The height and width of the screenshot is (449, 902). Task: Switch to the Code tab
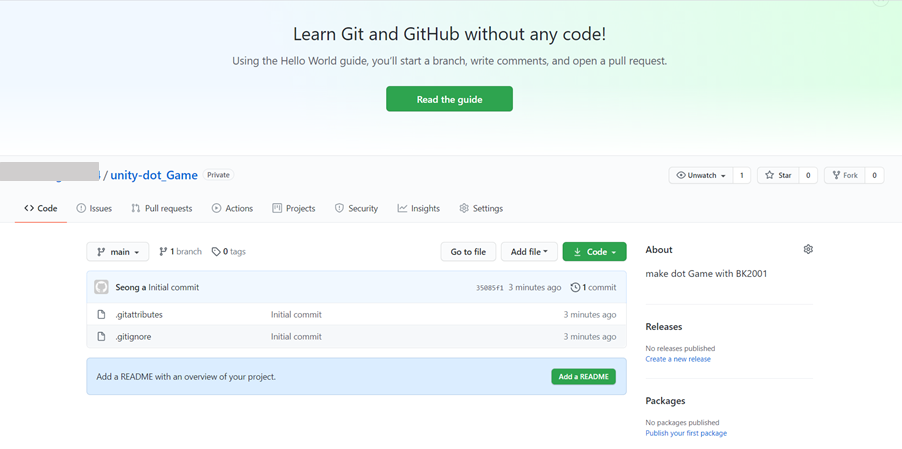pos(41,208)
